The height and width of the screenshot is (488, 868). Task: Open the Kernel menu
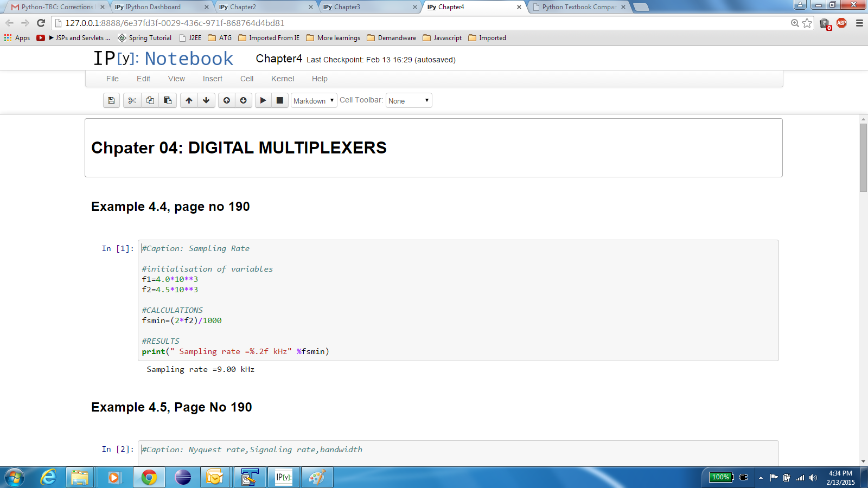283,79
